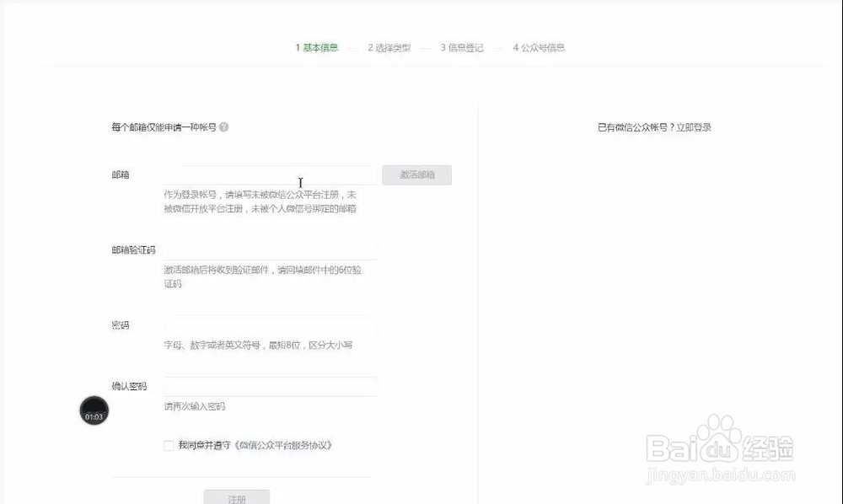Click the 注册 button
The height and width of the screenshot is (504, 843).
coord(237,497)
